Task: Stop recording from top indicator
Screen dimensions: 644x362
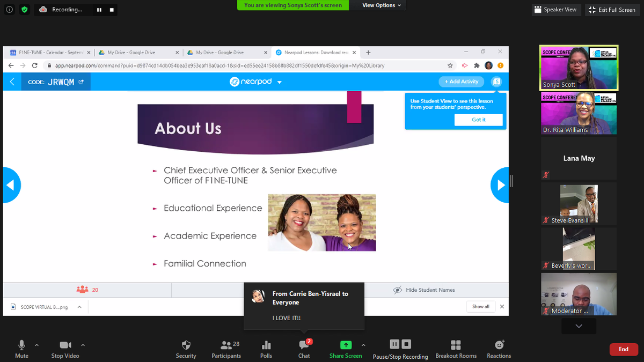Action: click(112, 10)
